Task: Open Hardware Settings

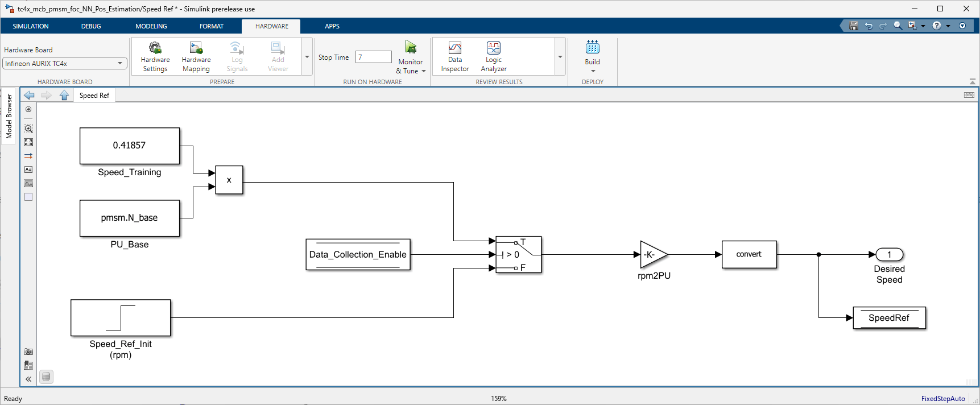Action: click(x=155, y=56)
